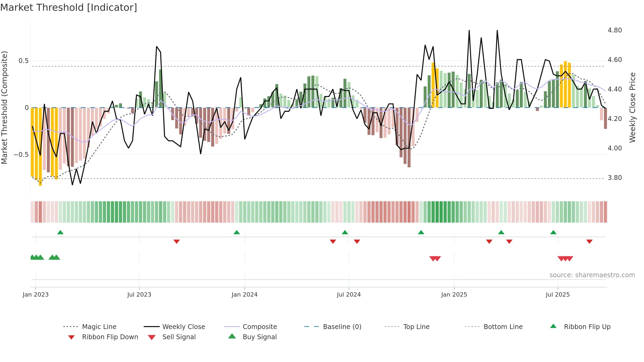The height and width of the screenshot is (362, 644).
Task: Click the red triangle icon beside Sell Signal
Action: (x=152, y=337)
